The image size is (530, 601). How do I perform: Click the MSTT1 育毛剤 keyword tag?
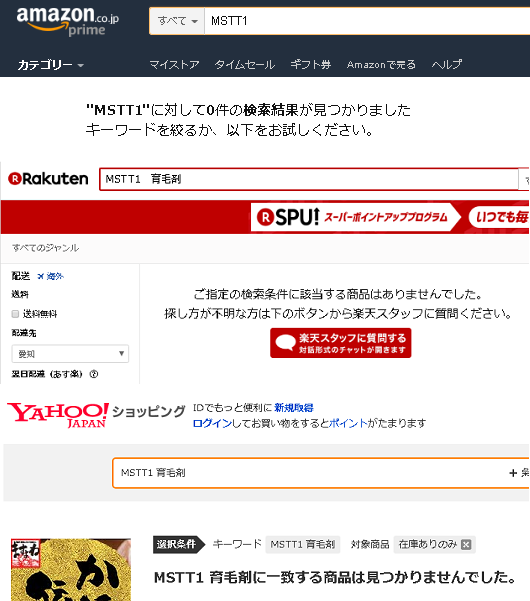[x=303, y=544]
